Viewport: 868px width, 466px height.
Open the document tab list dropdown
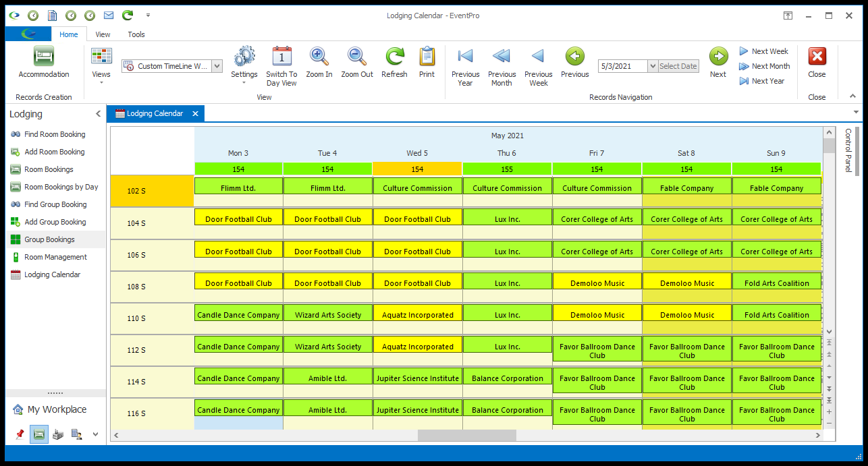point(856,112)
